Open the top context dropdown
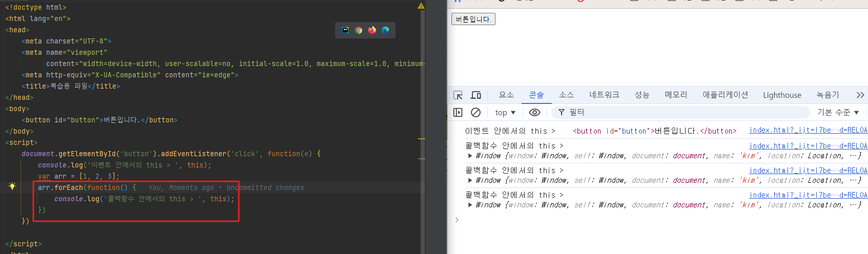The image size is (868, 254). pos(505,113)
